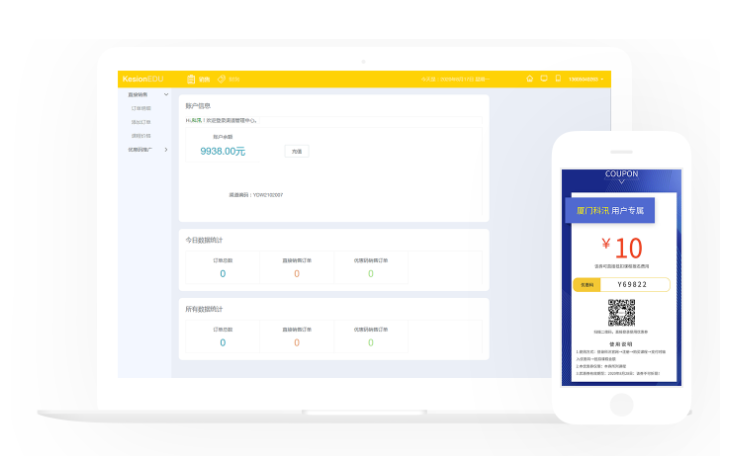Click the desktop monitor icon in header
Image resolution: width=732 pixels, height=456 pixels.
(544, 78)
